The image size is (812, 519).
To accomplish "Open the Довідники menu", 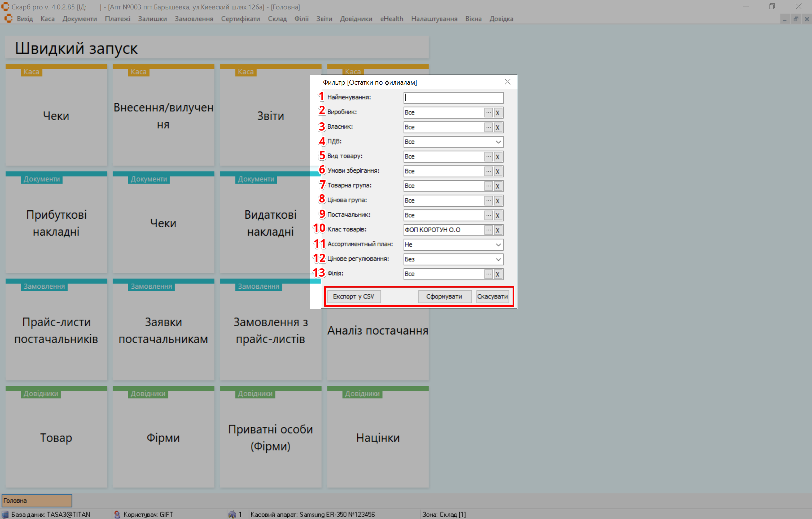I will [356, 19].
